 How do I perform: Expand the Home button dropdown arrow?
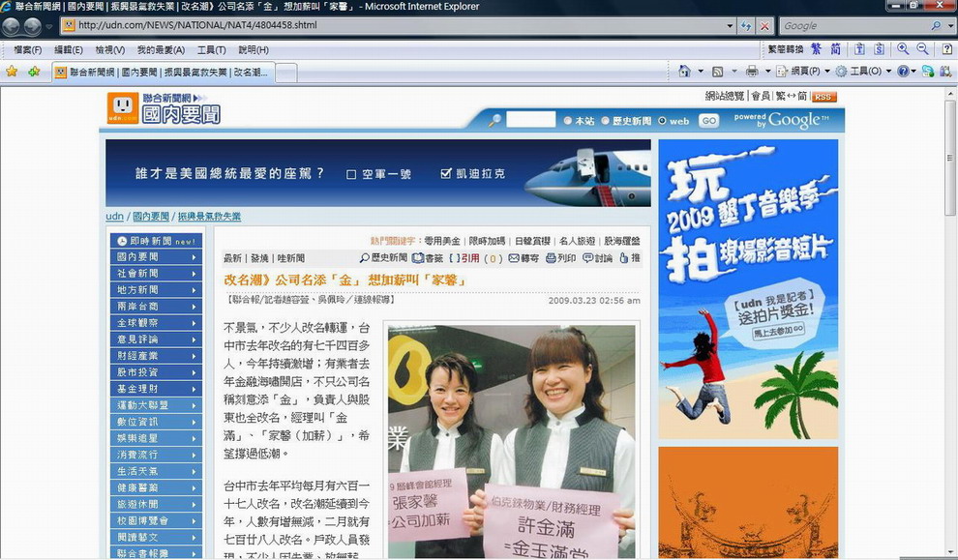click(701, 72)
